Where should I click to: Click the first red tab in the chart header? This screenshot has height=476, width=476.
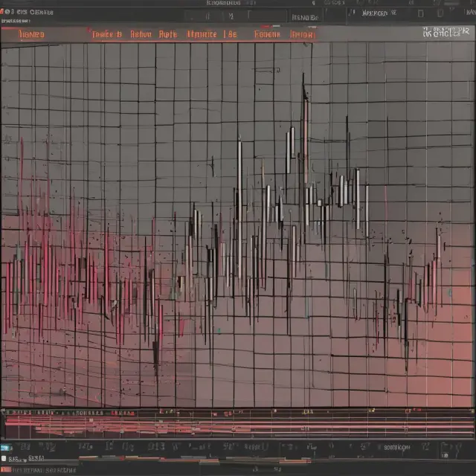[31, 34]
